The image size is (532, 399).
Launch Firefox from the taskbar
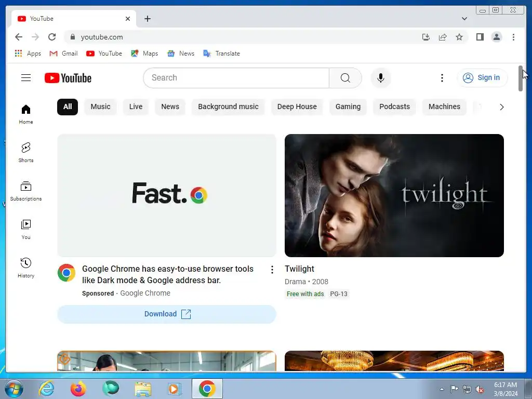(x=78, y=389)
